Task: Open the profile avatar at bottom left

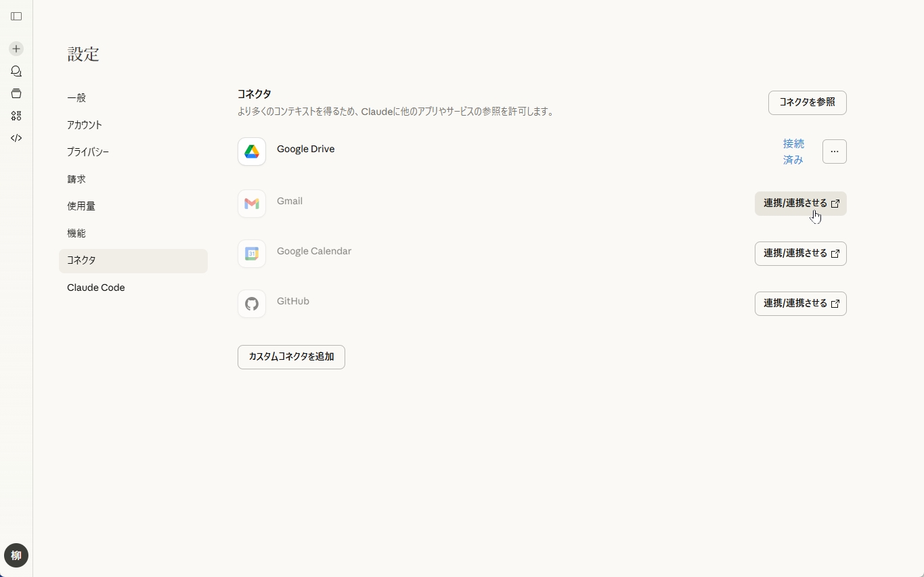Action: 16,555
